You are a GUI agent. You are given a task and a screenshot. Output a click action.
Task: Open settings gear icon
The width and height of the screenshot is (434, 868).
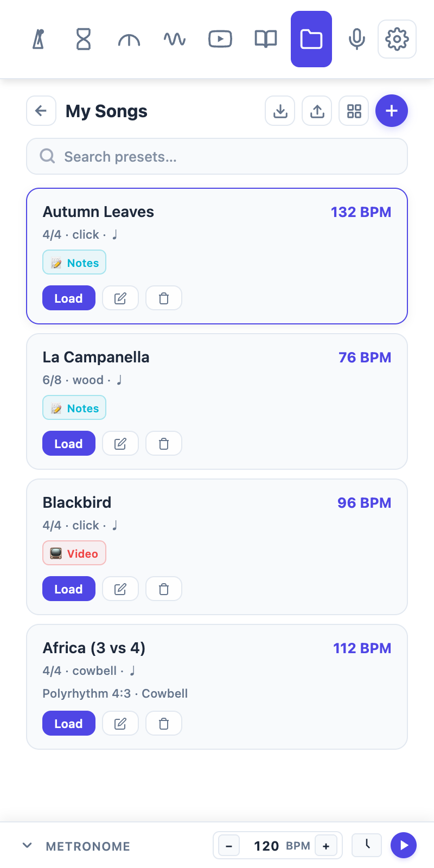(x=397, y=39)
